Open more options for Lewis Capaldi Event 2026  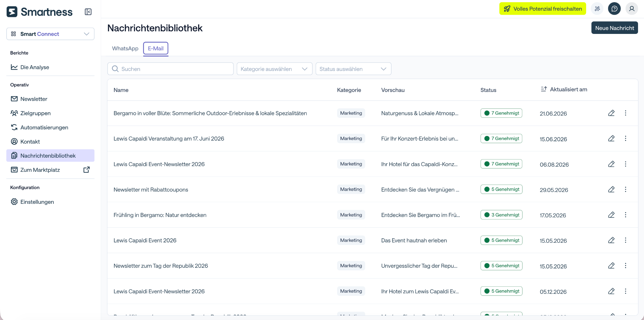[625, 240]
